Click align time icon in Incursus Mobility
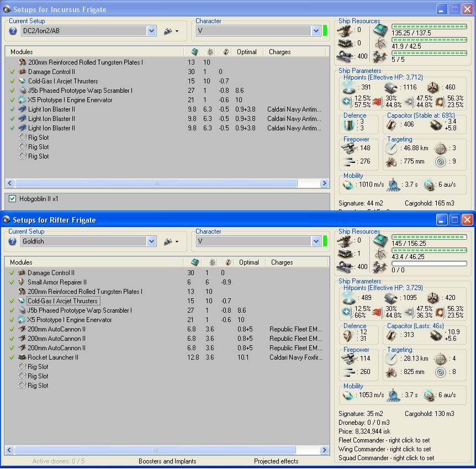The image size is (476, 469). click(393, 185)
